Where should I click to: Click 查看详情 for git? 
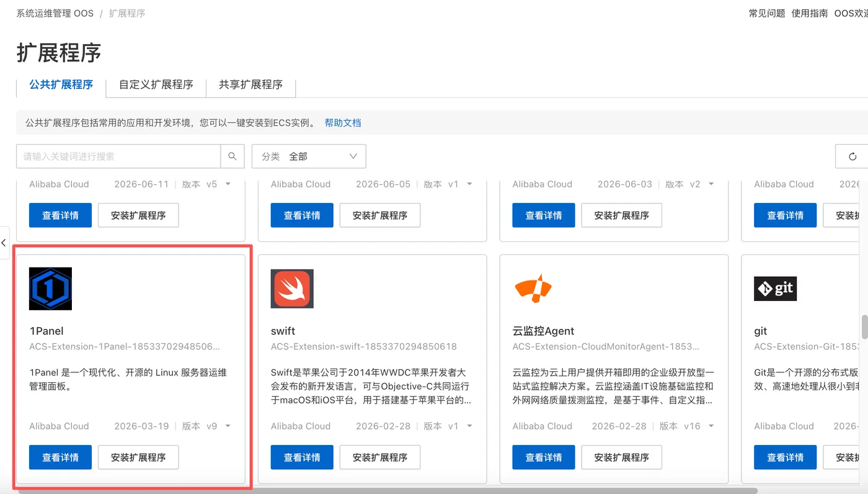pos(786,457)
